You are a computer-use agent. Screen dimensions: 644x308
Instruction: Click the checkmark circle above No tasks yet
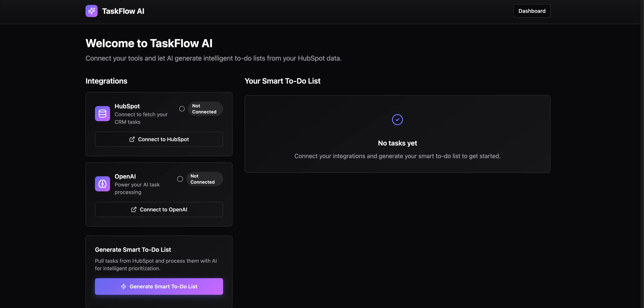pos(397,119)
